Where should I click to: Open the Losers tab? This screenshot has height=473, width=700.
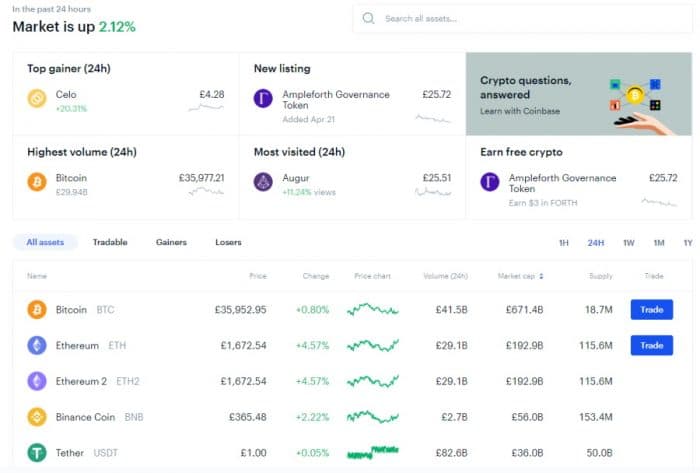coord(228,242)
